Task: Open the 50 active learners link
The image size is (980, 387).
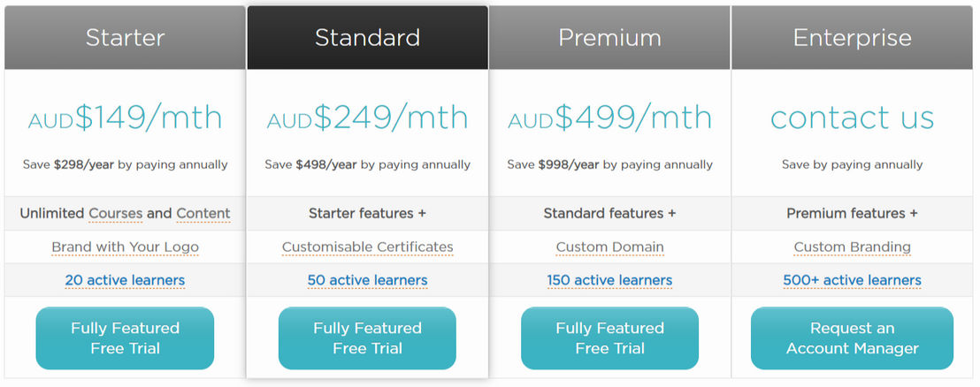Action: click(368, 280)
